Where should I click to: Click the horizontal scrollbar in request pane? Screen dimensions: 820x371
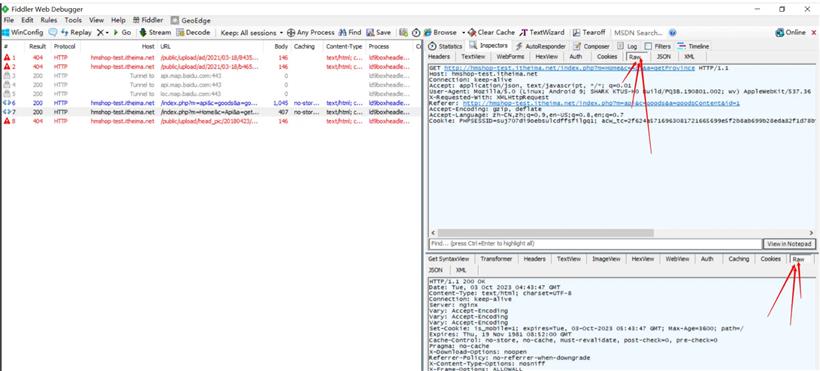click(x=545, y=233)
